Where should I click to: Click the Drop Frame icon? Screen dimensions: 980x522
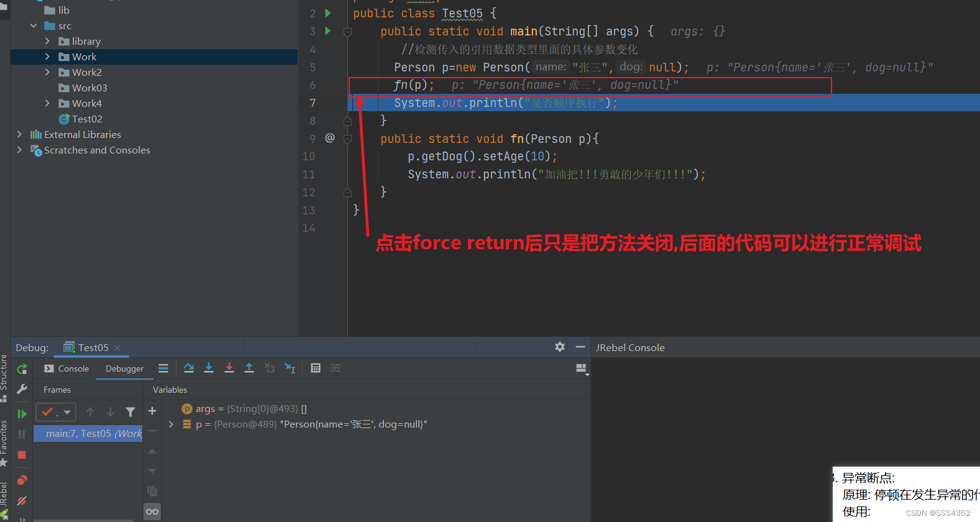point(270,368)
